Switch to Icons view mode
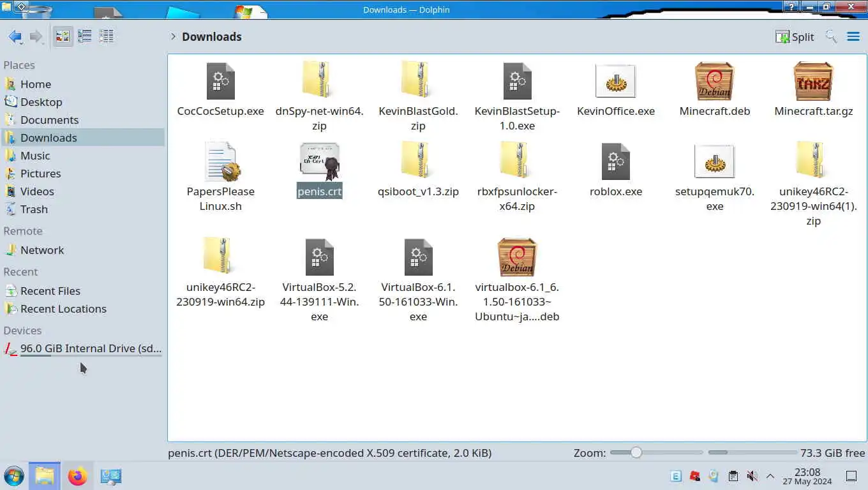The width and height of the screenshot is (868, 490). click(63, 36)
